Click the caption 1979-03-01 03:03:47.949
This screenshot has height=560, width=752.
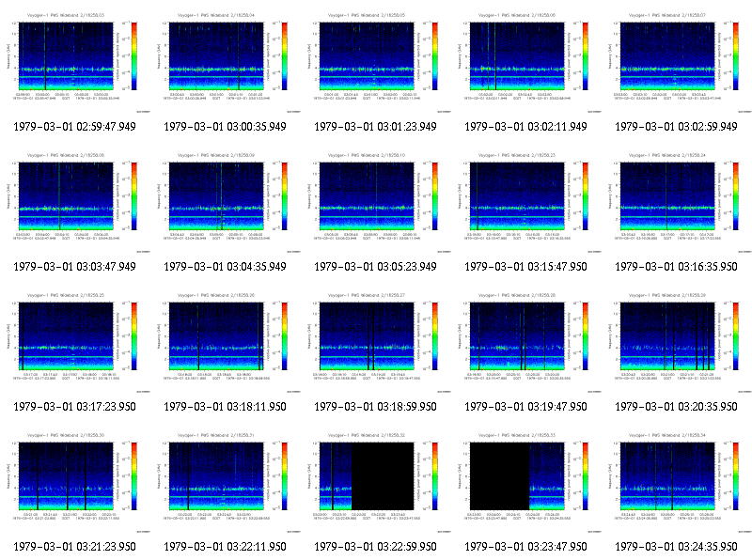75,267
